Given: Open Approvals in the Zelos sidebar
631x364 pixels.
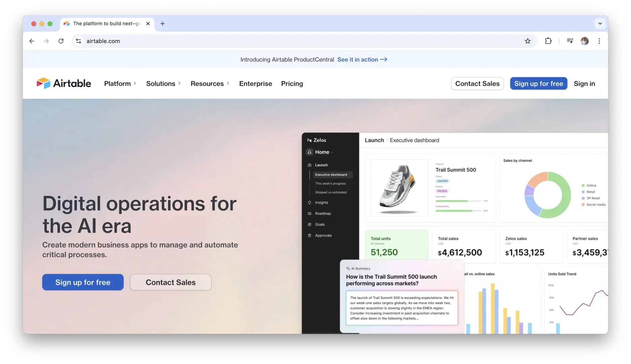Looking at the screenshot, I should 323,236.
